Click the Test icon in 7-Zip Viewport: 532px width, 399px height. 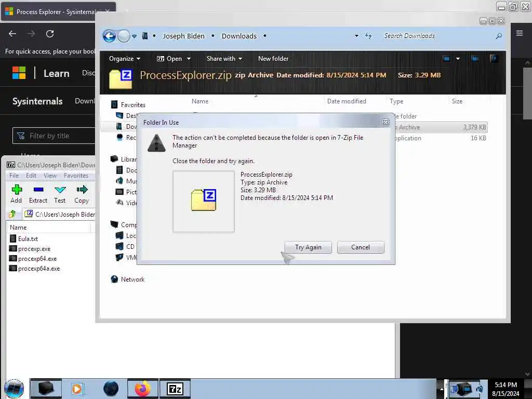[60, 189]
